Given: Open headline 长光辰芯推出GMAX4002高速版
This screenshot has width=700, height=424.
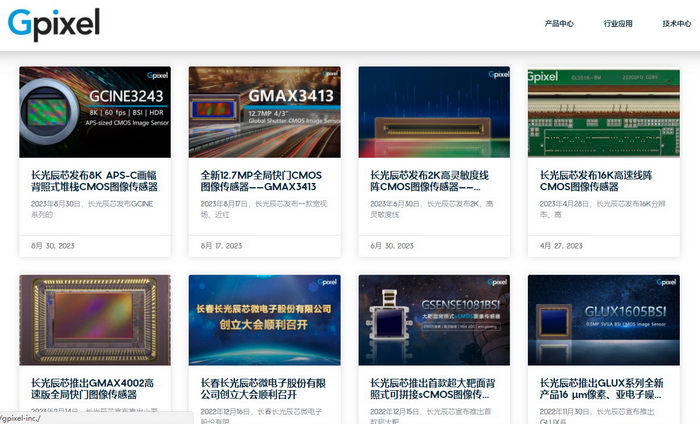Looking at the screenshot, I should click(92, 389).
